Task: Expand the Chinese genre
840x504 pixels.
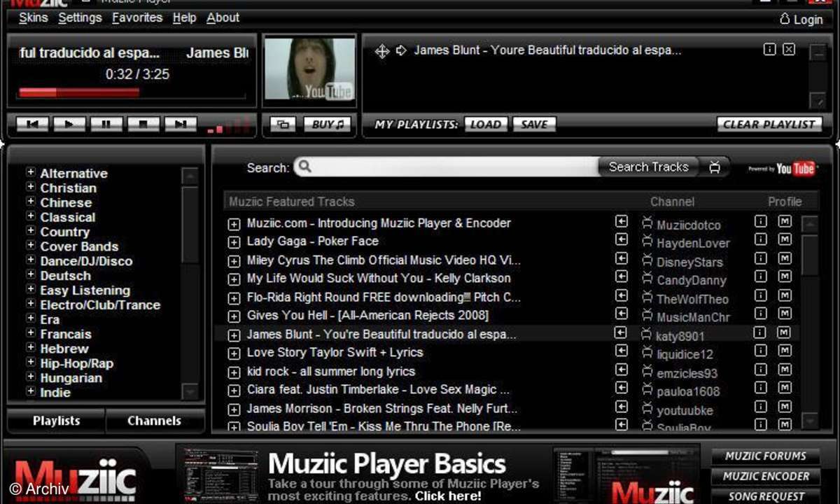Action: (x=31, y=202)
